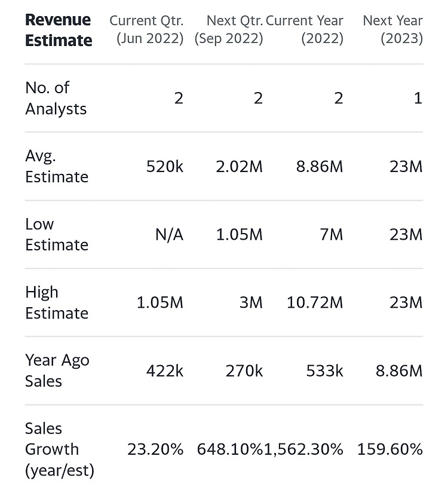The image size is (448, 490).
Task: Click the Year Ago Sales row label
Action: coord(57,370)
